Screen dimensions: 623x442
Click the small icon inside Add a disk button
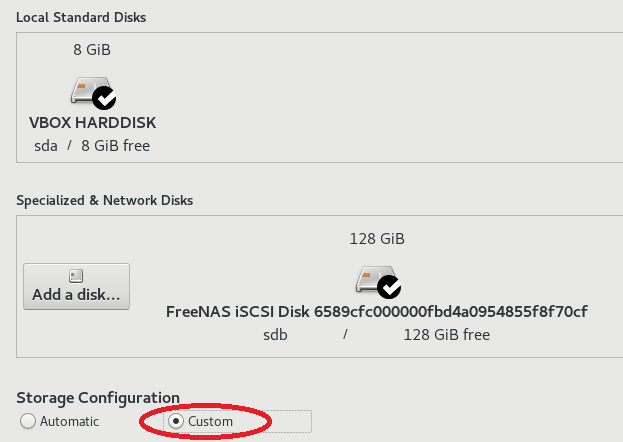(76, 275)
